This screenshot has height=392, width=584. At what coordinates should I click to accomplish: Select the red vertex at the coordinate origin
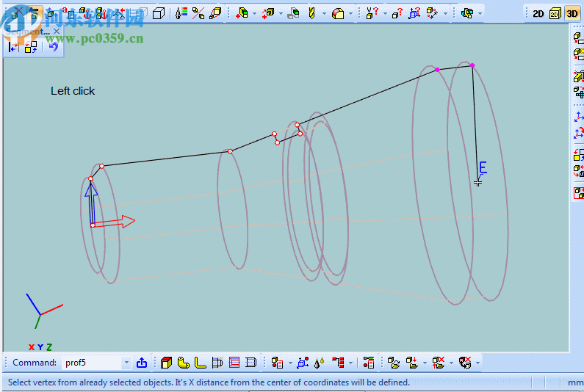coord(93,225)
